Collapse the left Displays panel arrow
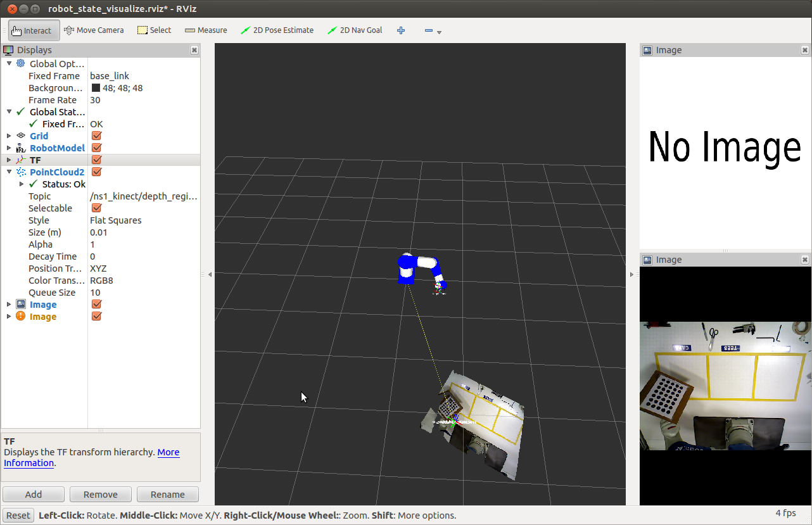The width and height of the screenshot is (812, 525). click(210, 274)
